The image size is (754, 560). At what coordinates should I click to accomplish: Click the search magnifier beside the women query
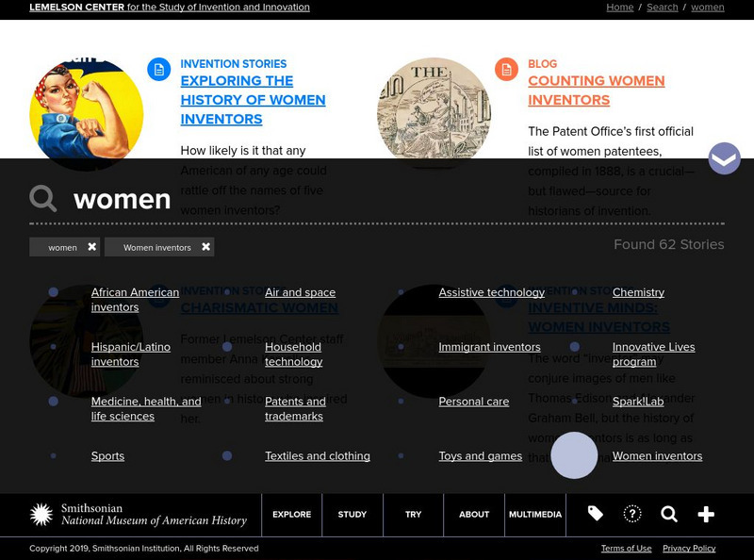point(42,198)
